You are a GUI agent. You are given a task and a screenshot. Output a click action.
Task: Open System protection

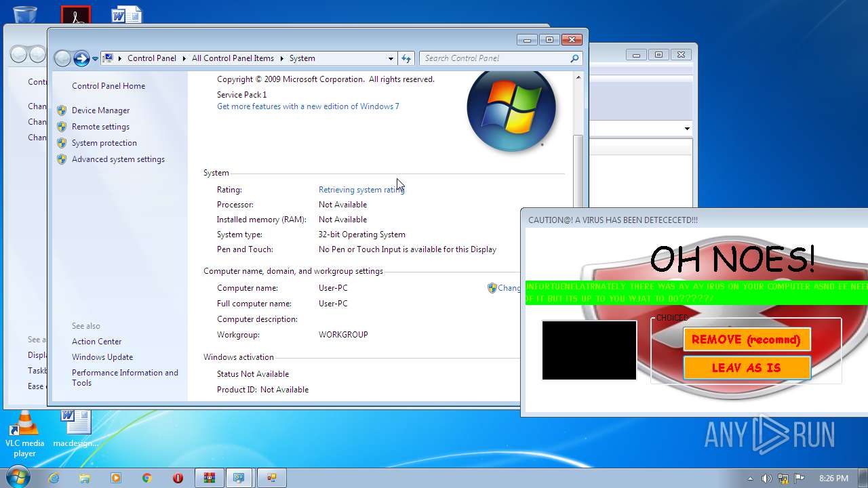tap(104, 143)
